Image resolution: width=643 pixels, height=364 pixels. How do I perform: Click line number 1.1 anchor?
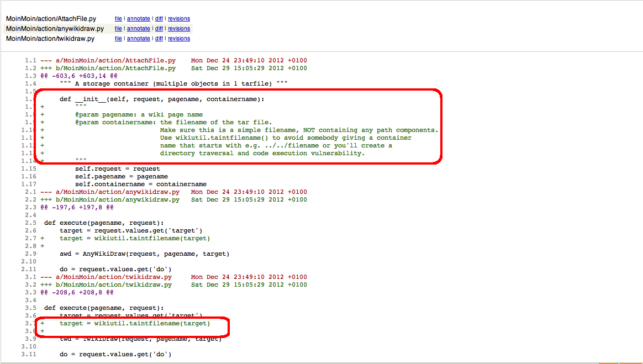30,61
